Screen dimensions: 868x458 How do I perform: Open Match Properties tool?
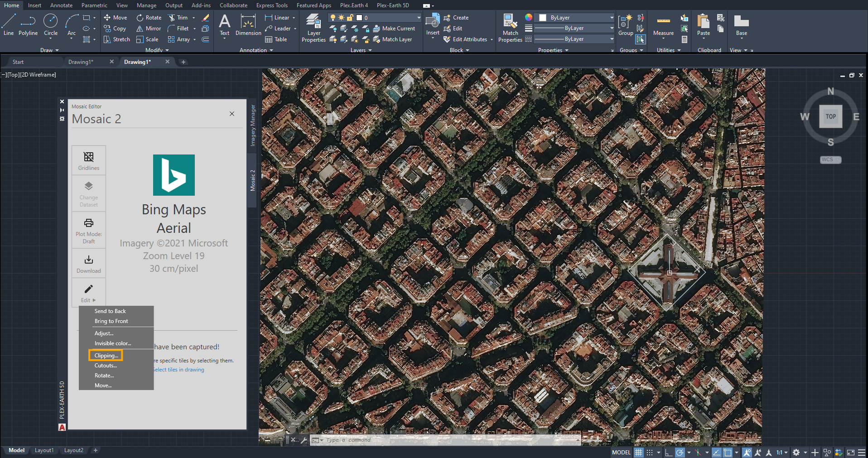coord(510,28)
